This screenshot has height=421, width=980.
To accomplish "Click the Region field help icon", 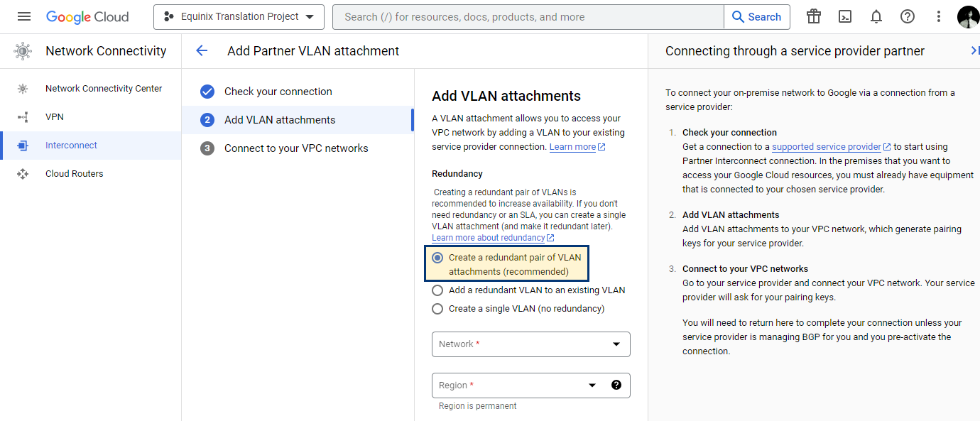I will click(616, 385).
